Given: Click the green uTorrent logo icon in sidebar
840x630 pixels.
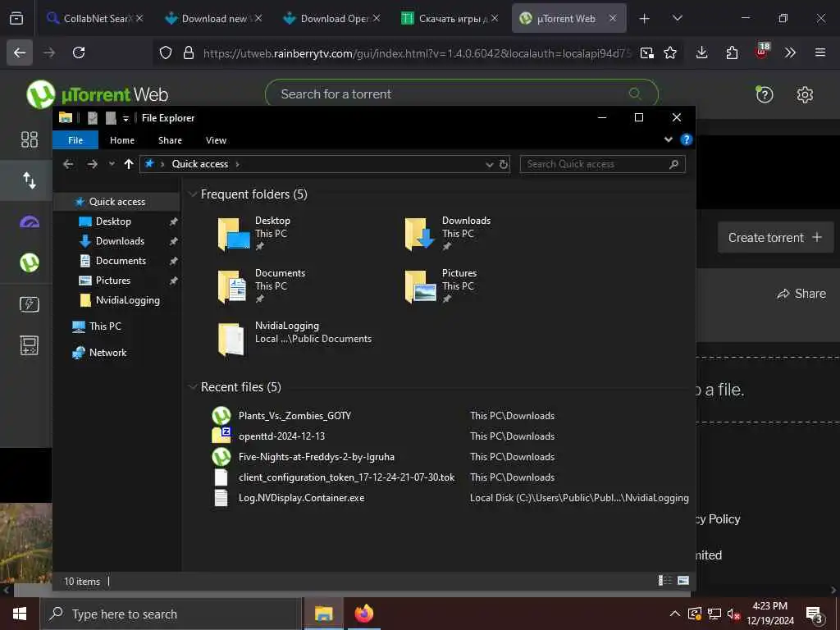Looking at the screenshot, I should (29, 263).
